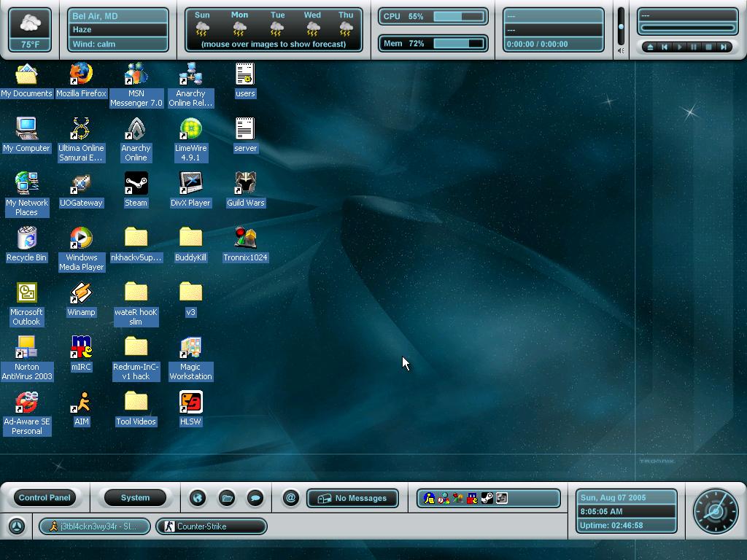Launch Steam from the desktop
Viewport: 747px width, 560px height.
136,183
